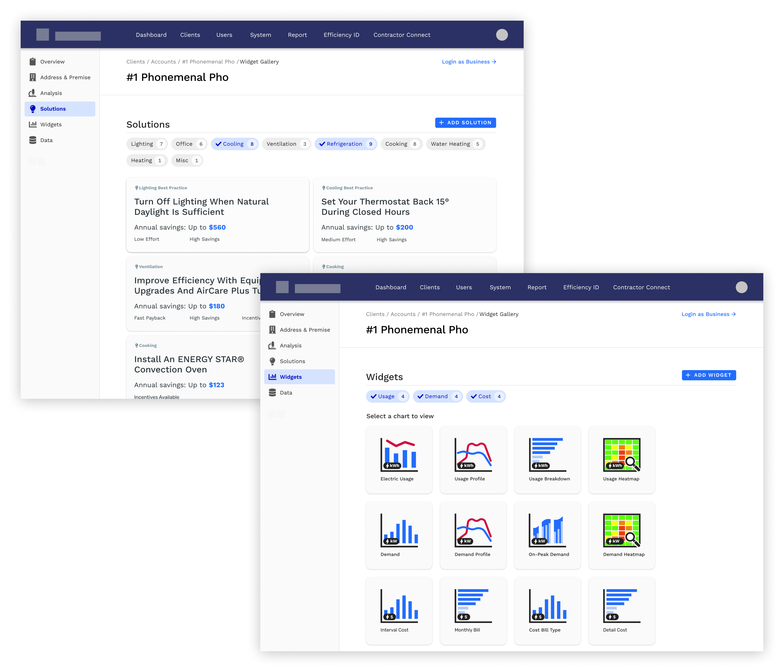
Task: Open user avatar in front window header
Action: click(741, 287)
